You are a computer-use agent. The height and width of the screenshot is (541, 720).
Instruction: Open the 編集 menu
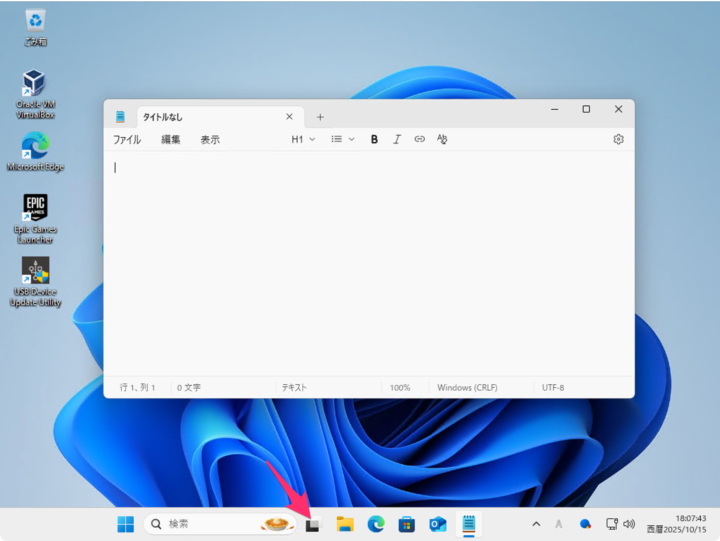[171, 140]
